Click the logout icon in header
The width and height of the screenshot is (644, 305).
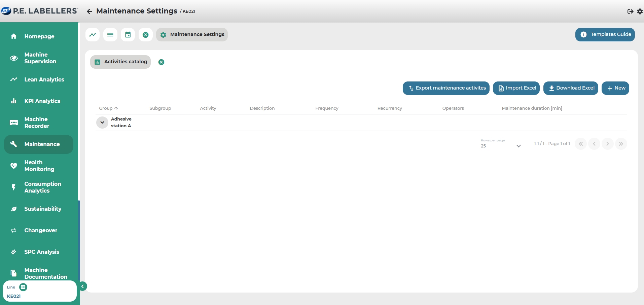[630, 11]
